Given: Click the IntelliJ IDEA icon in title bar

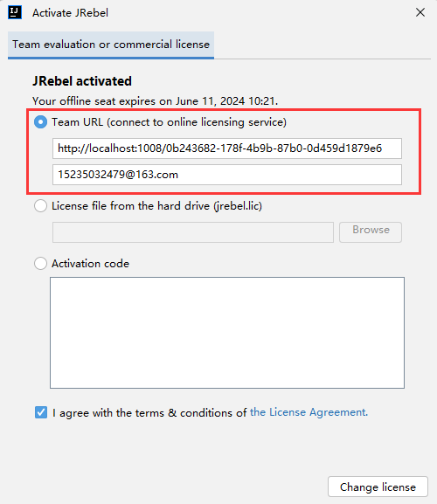Looking at the screenshot, I should pyautogui.click(x=15, y=12).
